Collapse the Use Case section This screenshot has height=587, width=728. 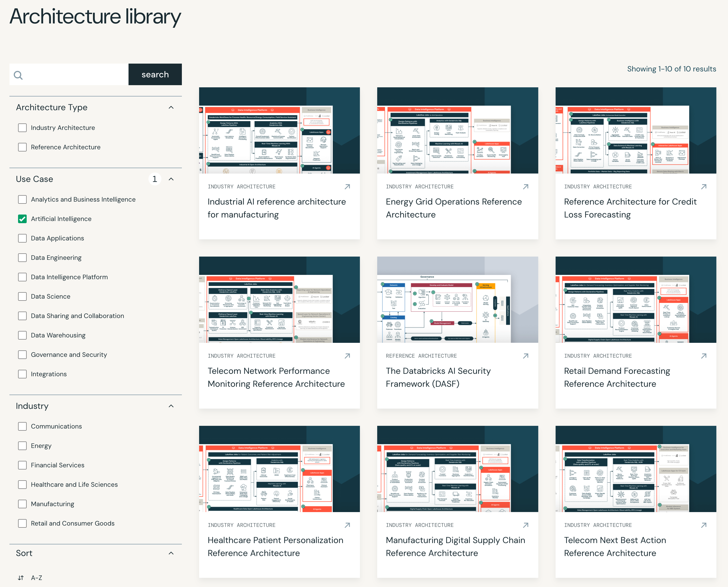(x=171, y=179)
